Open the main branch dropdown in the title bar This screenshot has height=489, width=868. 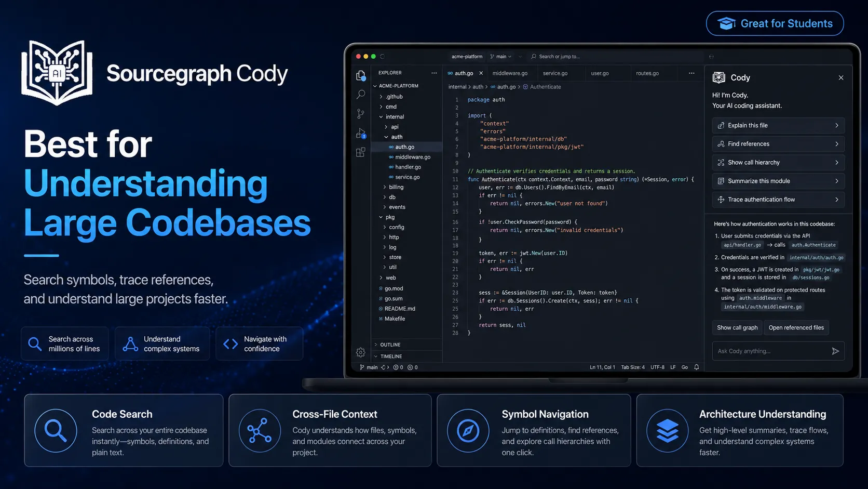pyautogui.click(x=501, y=57)
